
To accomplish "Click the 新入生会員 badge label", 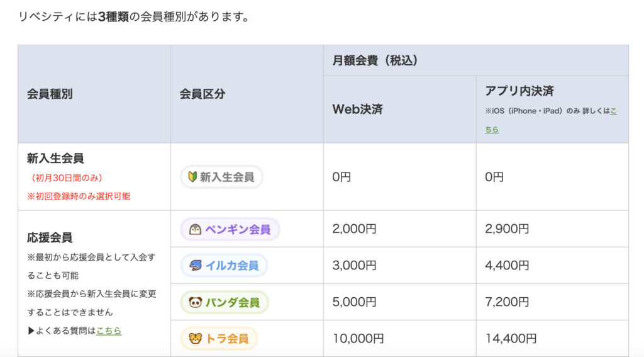I will click(226, 177).
